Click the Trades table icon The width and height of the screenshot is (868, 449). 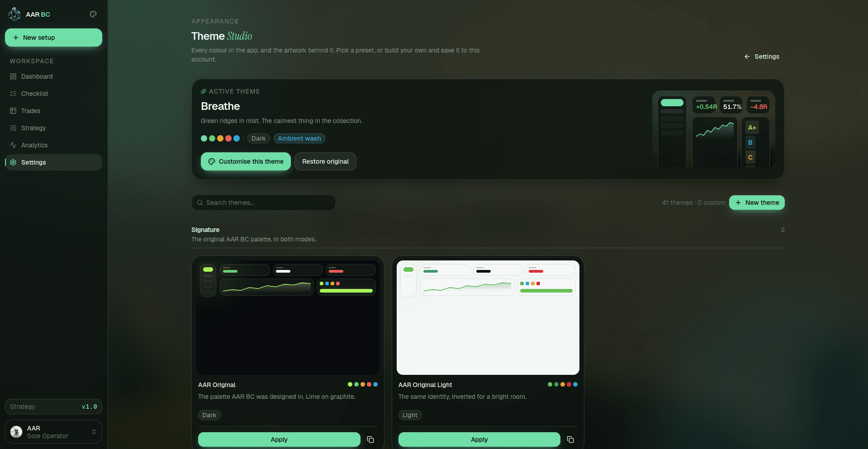(13, 111)
